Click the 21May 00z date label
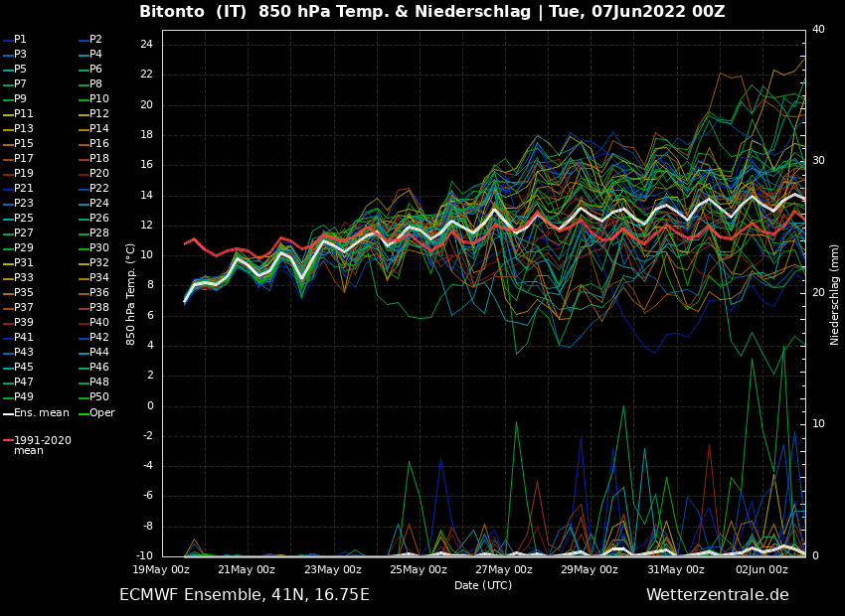Viewport: 845px width, 616px height. [248, 569]
